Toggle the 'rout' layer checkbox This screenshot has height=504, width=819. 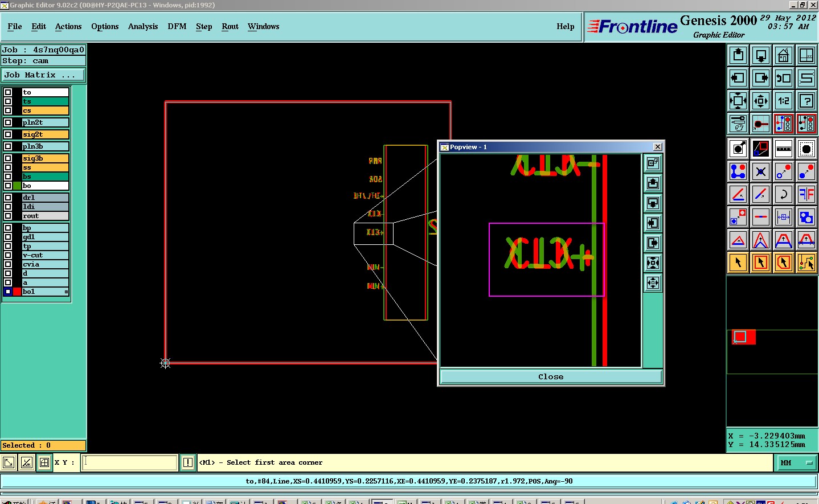point(8,216)
